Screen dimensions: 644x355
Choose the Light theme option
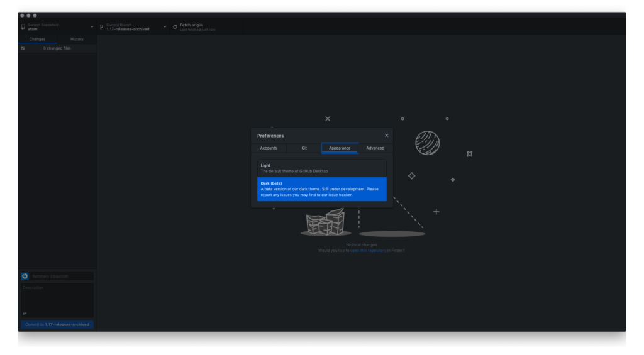pos(322,168)
